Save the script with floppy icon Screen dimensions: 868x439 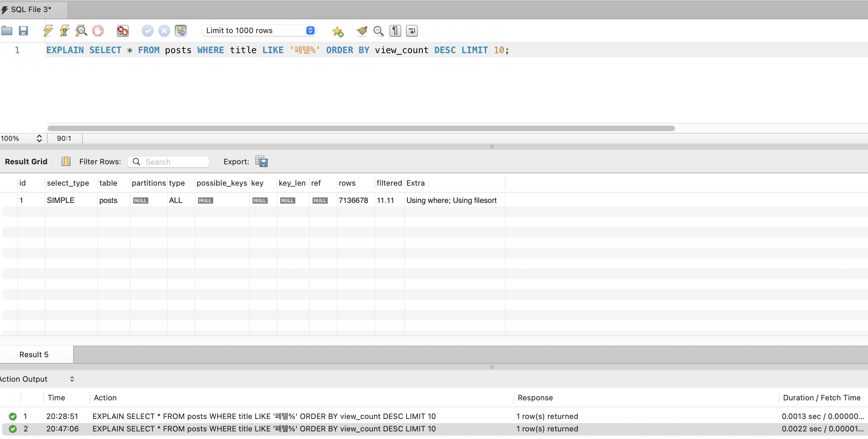(x=23, y=31)
